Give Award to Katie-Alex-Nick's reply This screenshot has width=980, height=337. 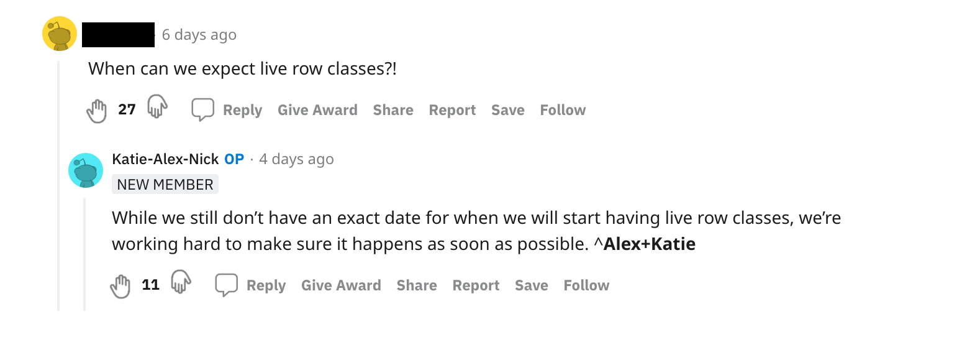click(341, 285)
